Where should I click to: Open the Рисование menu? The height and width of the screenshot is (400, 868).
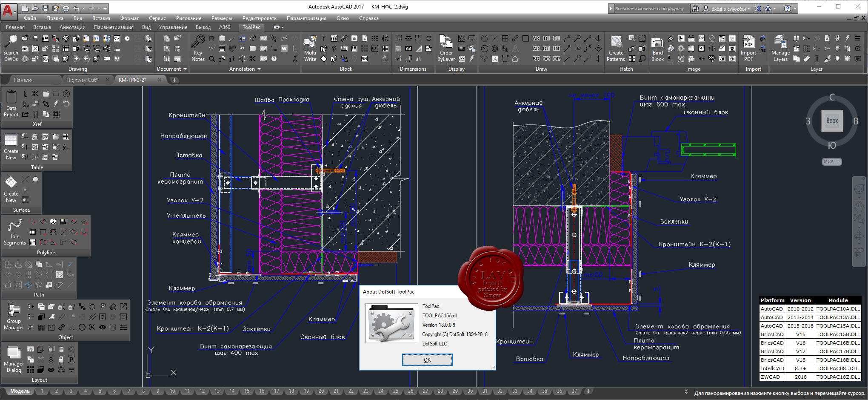tap(188, 18)
